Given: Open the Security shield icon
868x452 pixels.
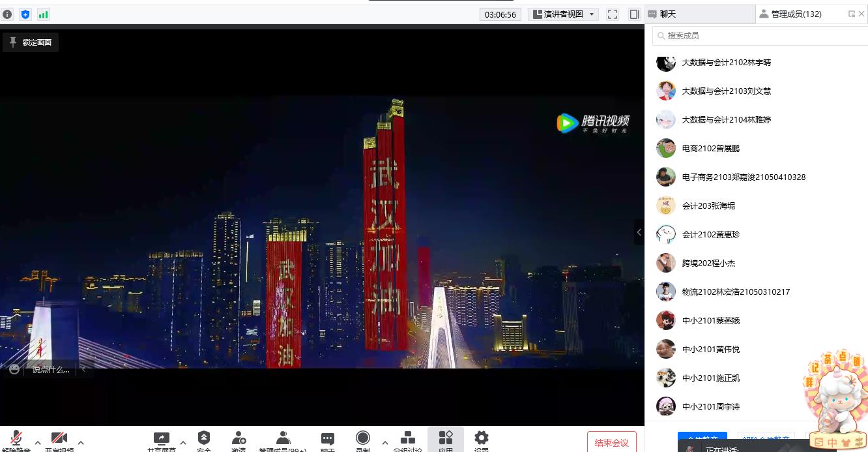Looking at the screenshot, I should (x=204, y=438).
